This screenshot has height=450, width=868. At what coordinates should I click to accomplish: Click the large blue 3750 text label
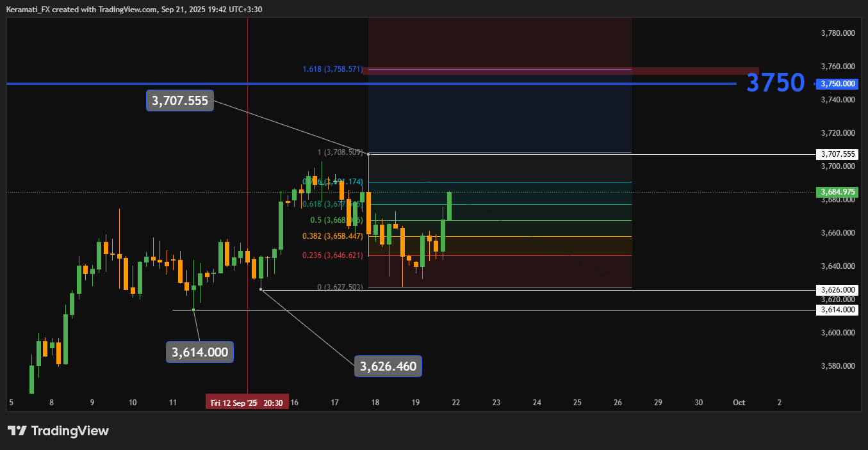[776, 83]
